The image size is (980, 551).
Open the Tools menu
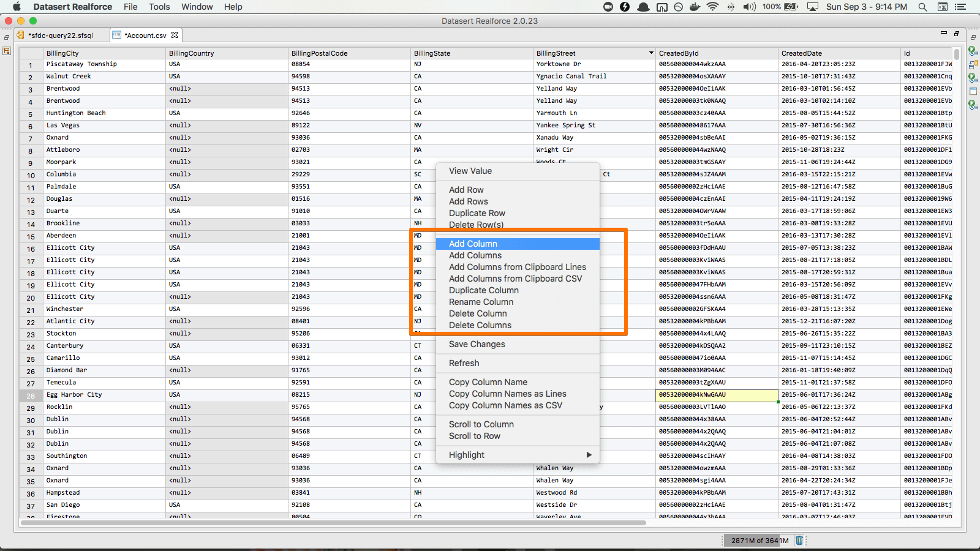(159, 7)
